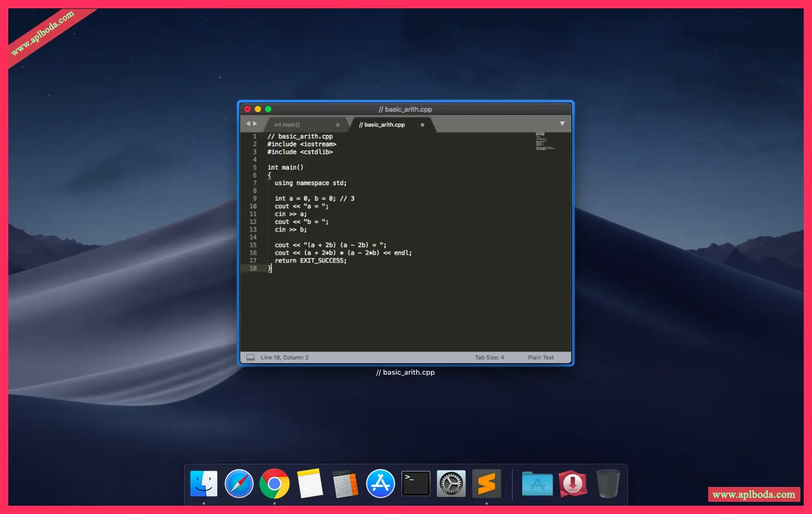Open the Trash in the dock
The image size is (812, 514).
[608, 484]
